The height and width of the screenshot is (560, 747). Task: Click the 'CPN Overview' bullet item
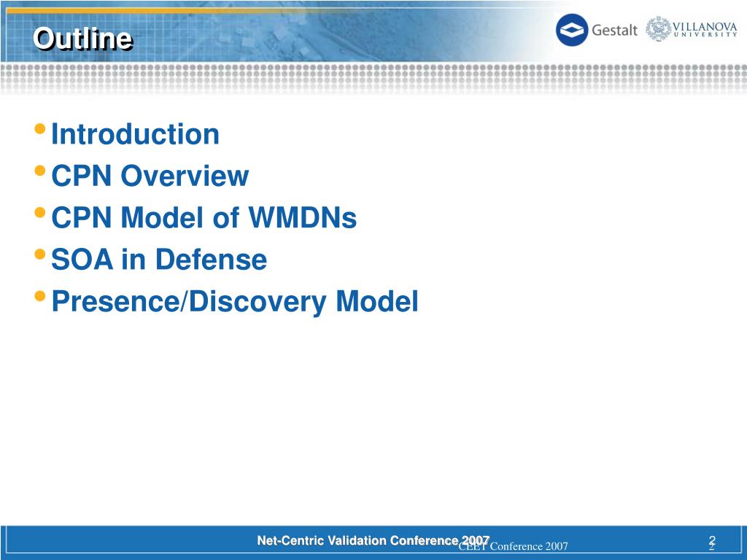tap(150, 176)
